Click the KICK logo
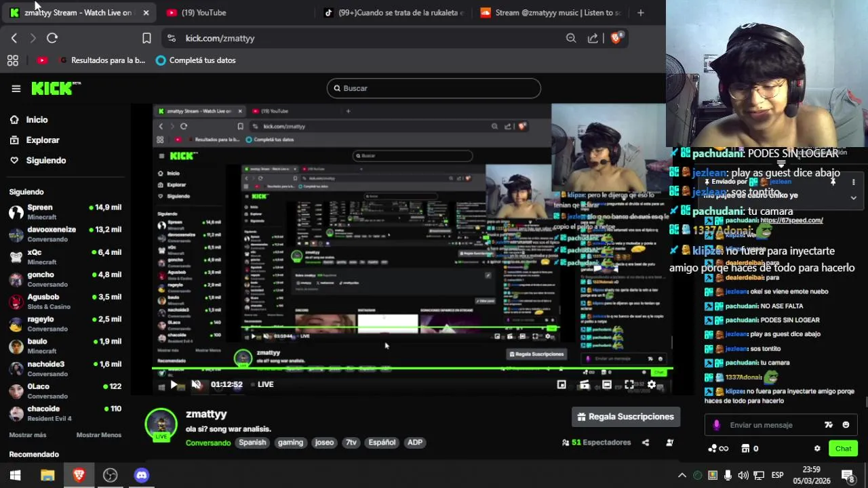This screenshot has width=868, height=488. point(56,88)
